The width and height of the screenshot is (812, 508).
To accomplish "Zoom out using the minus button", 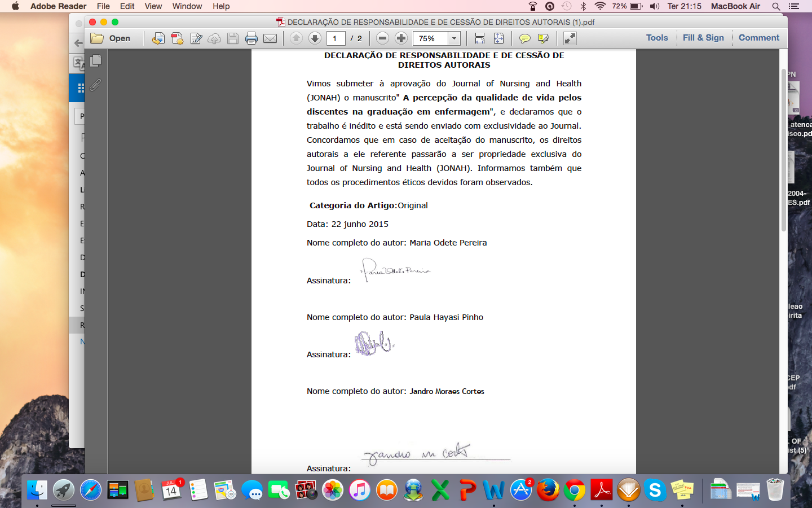I will coord(382,38).
